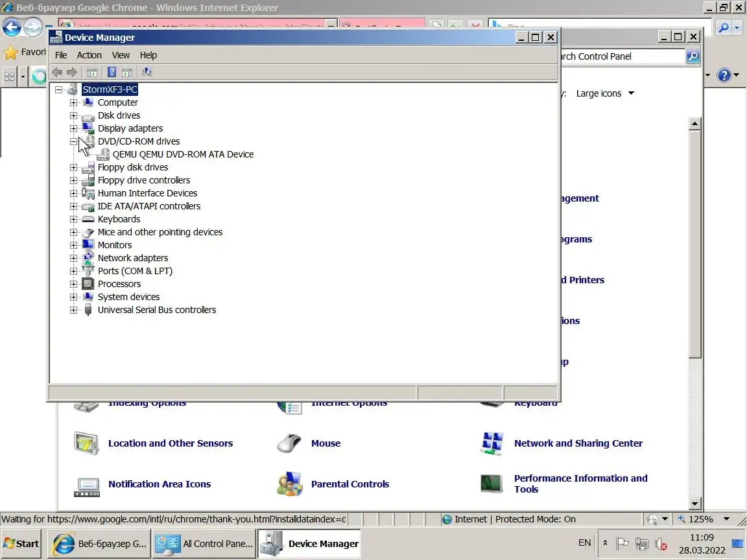Click the Forward arrow in Device Manager toolbar

tap(72, 72)
